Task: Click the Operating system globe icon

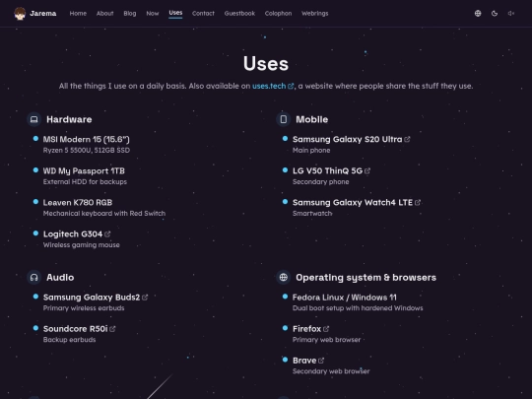Action: [x=284, y=278]
